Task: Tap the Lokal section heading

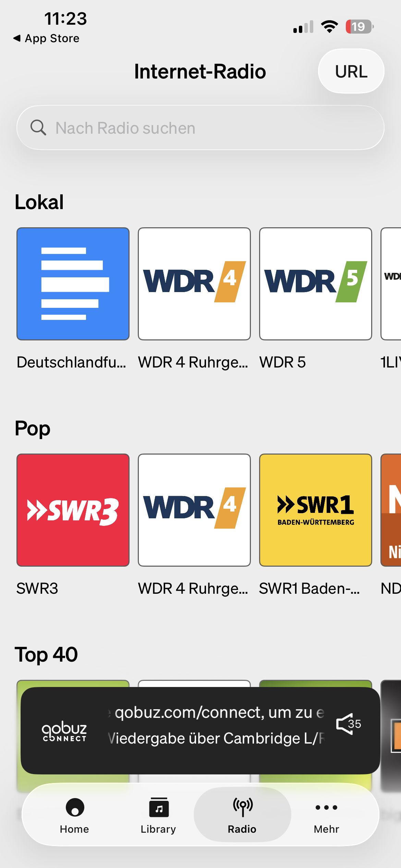Action: tap(39, 202)
